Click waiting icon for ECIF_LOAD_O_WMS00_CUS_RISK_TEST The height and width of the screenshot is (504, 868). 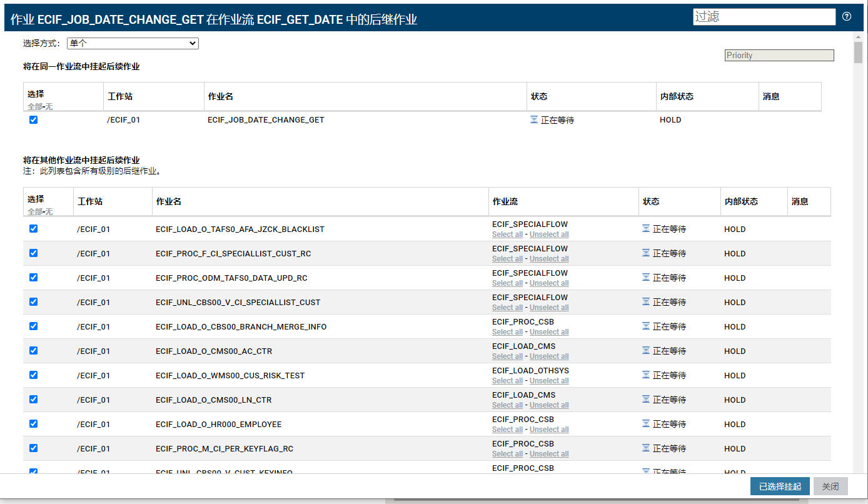[645, 375]
